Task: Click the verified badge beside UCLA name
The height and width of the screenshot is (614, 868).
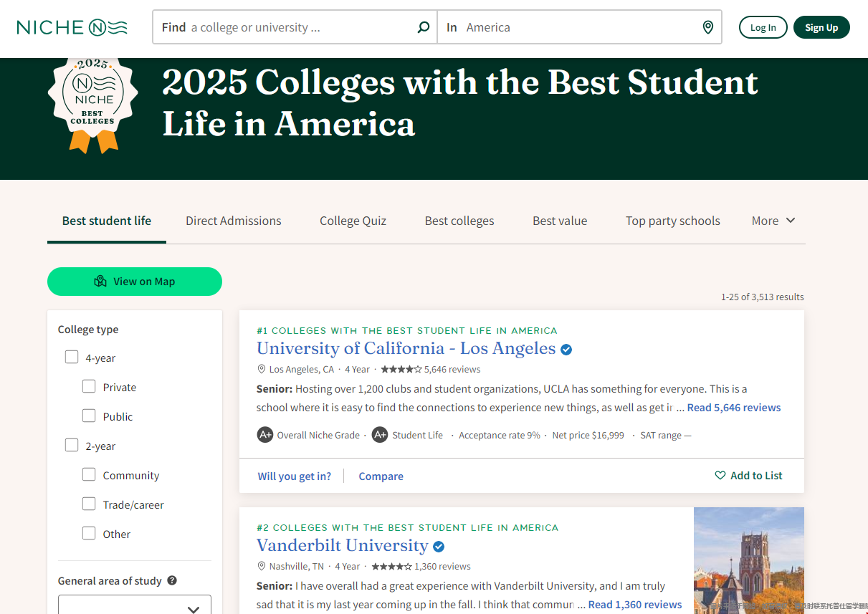Action: tap(566, 350)
